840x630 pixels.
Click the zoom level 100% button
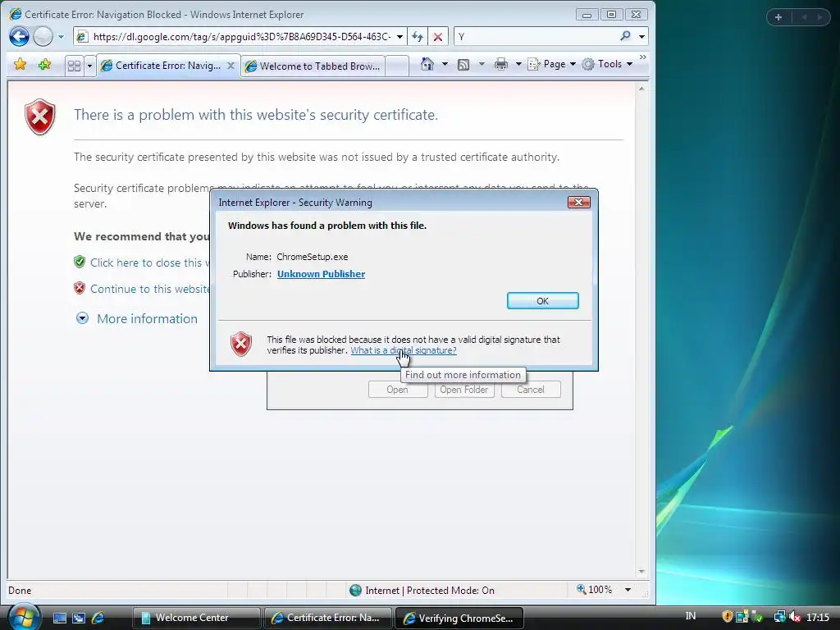pyautogui.click(x=595, y=590)
